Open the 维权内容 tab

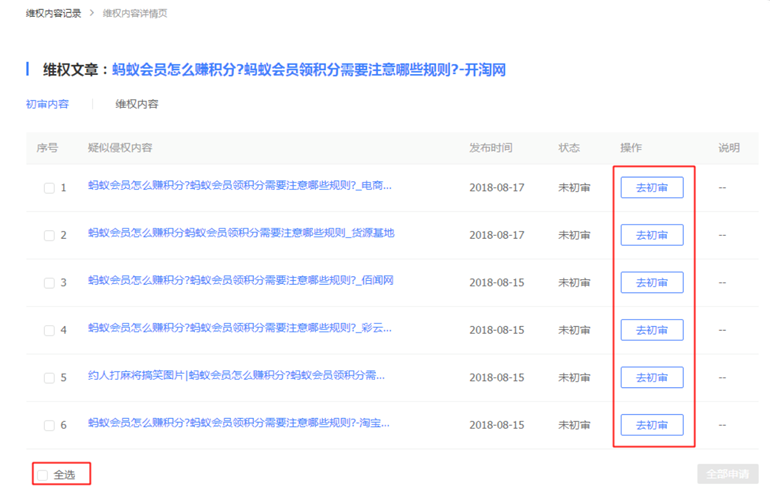coord(137,104)
